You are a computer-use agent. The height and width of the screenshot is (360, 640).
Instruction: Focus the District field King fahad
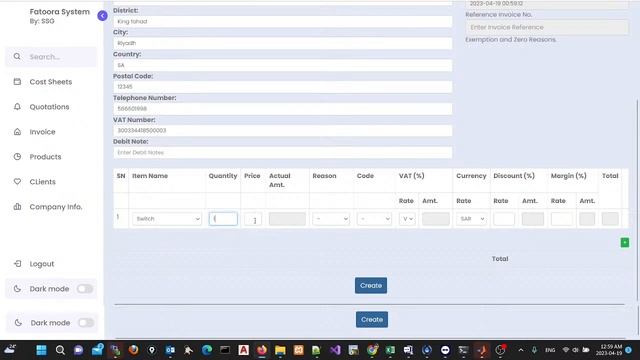point(282,21)
